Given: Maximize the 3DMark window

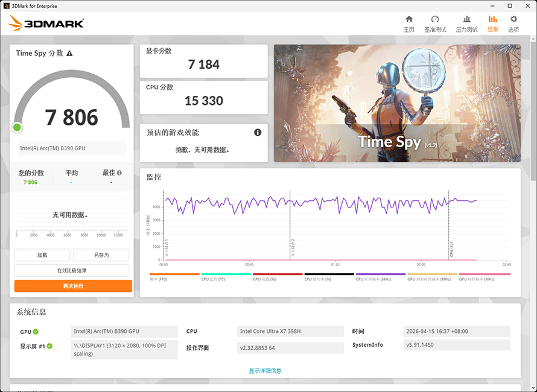Looking at the screenshot, I should (510, 6).
